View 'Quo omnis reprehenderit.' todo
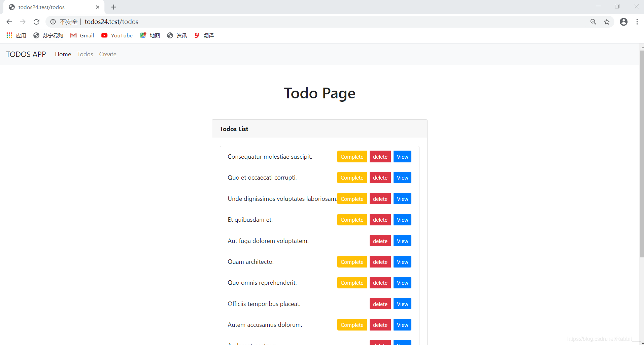Screen dimensions: 644x345 click(x=402, y=283)
